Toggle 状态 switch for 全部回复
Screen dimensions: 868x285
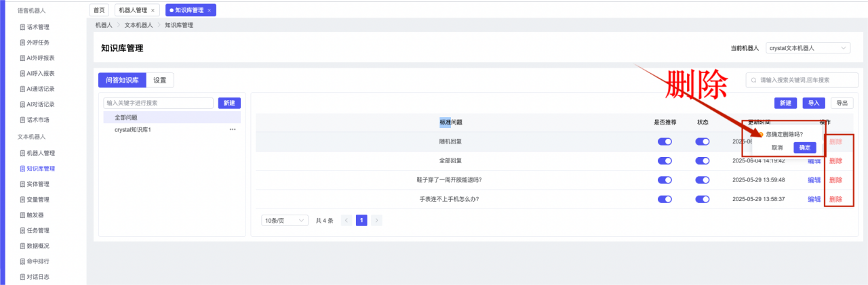tap(702, 161)
